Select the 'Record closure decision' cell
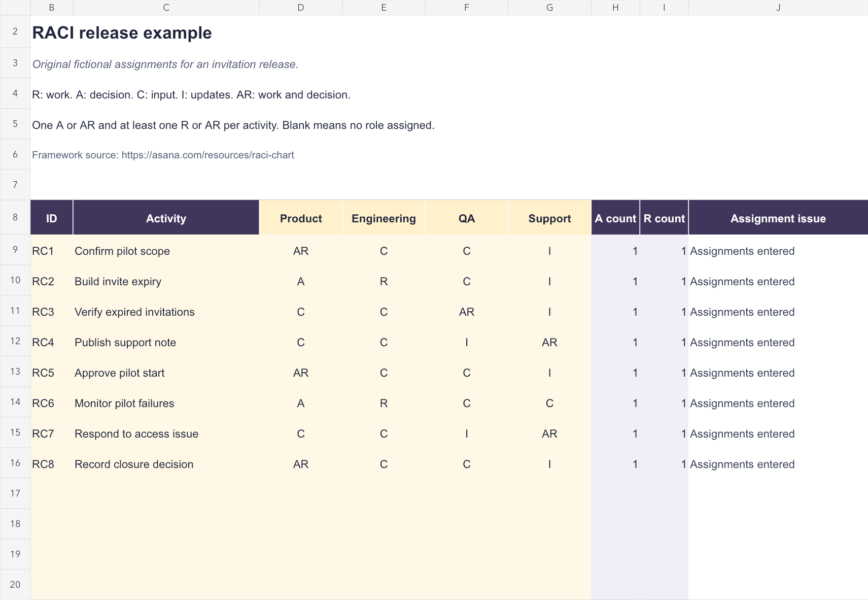868x600 pixels. [x=166, y=464]
